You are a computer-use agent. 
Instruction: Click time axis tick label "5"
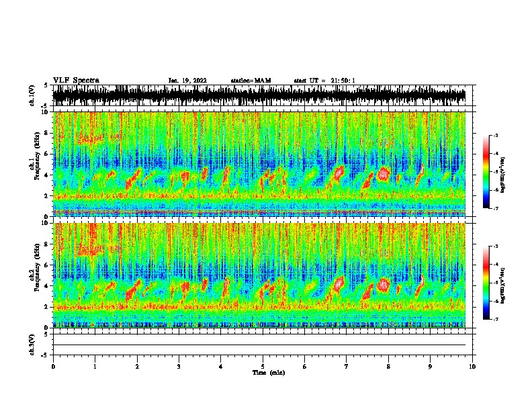pyautogui.click(x=263, y=367)
